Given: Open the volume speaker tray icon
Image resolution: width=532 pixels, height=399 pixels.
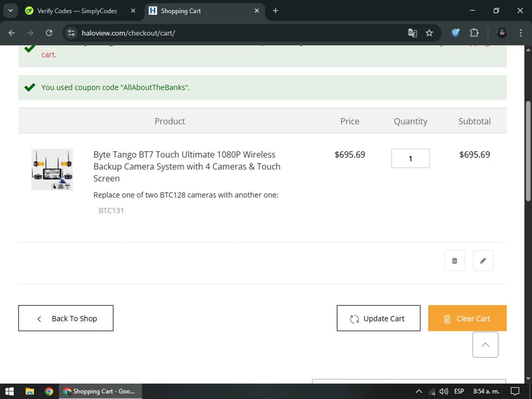Looking at the screenshot, I should click(444, 391).
